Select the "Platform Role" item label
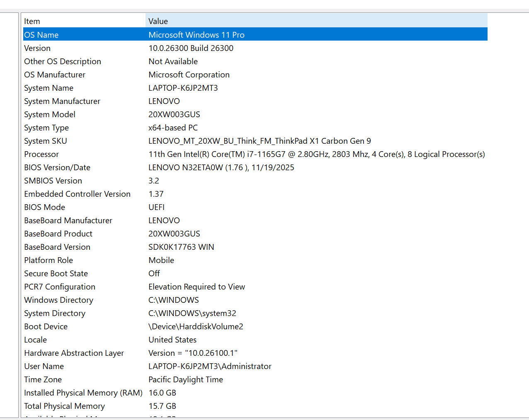 49,260
